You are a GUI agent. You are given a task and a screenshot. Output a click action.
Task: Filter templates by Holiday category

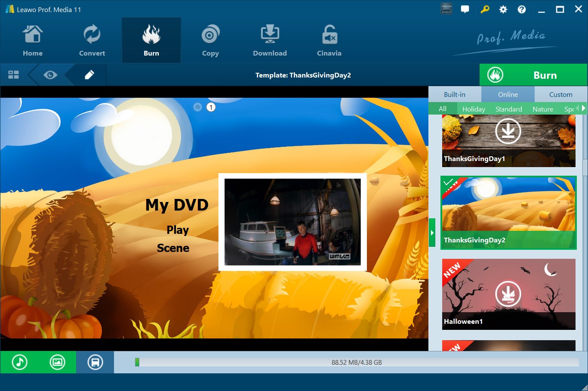coord(474,109)
